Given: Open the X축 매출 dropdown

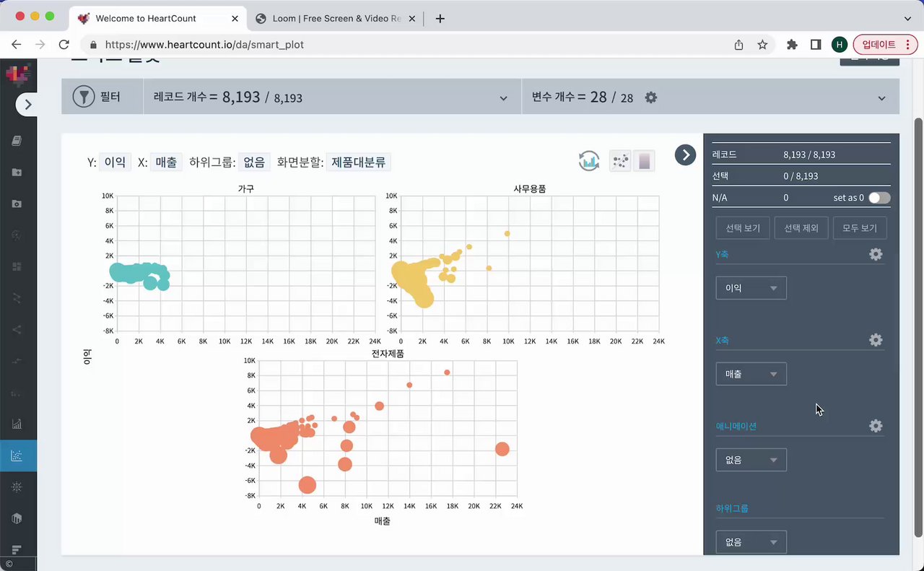Looking at the screenshot, I should point(751,374).
